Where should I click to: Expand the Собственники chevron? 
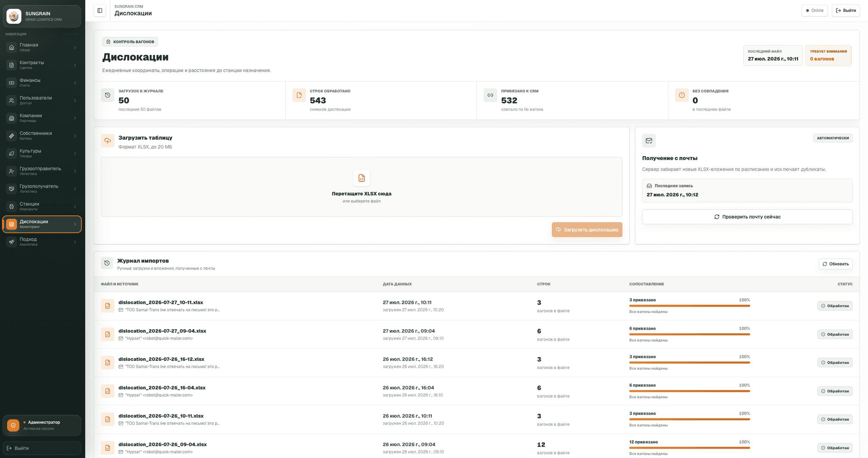click(75, 136)
